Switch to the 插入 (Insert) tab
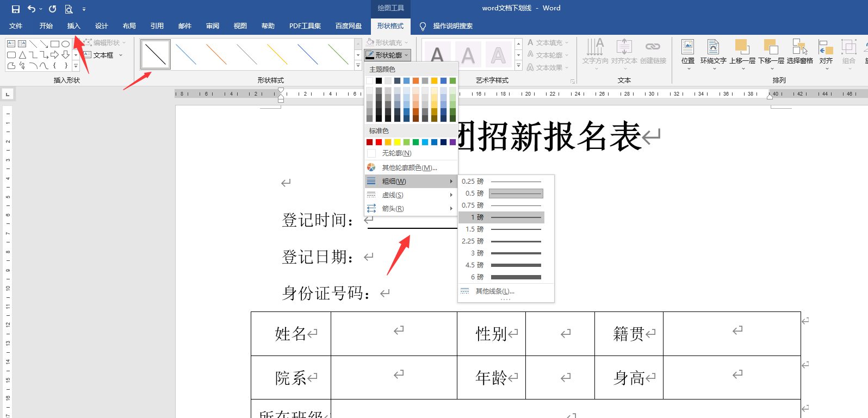 [73, 26]
